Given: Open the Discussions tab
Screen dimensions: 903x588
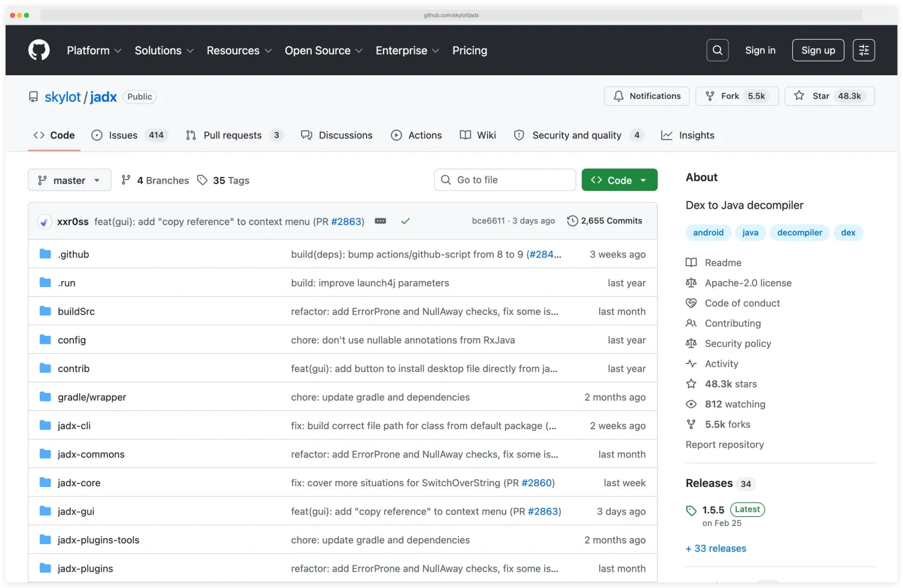Looking at the screenshot, I should pyautogui.click(x=337, y=135).
